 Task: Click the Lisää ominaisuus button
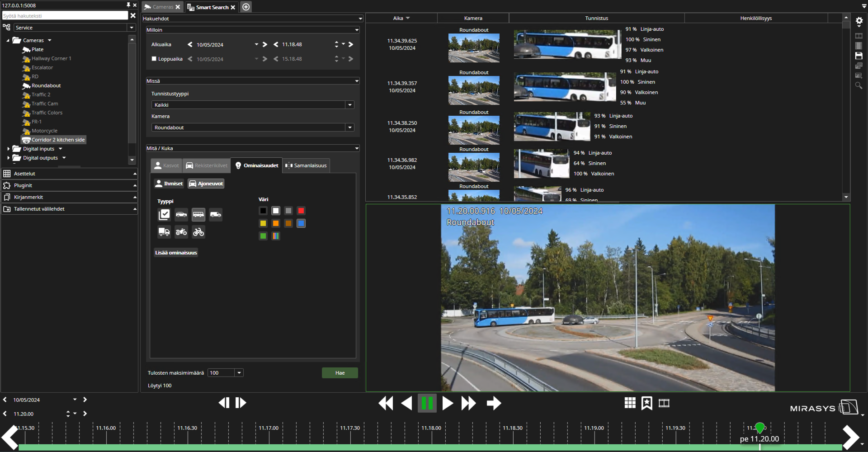pyautogui.click(x=176, y=253)
